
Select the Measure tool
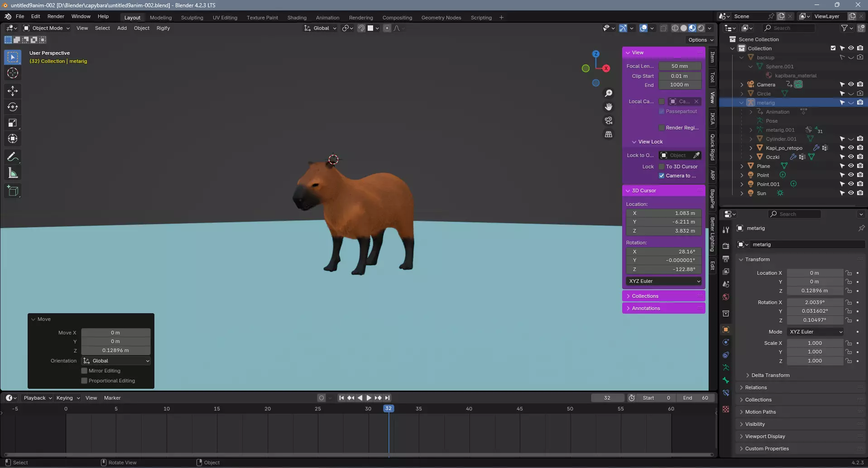(13, 173)
